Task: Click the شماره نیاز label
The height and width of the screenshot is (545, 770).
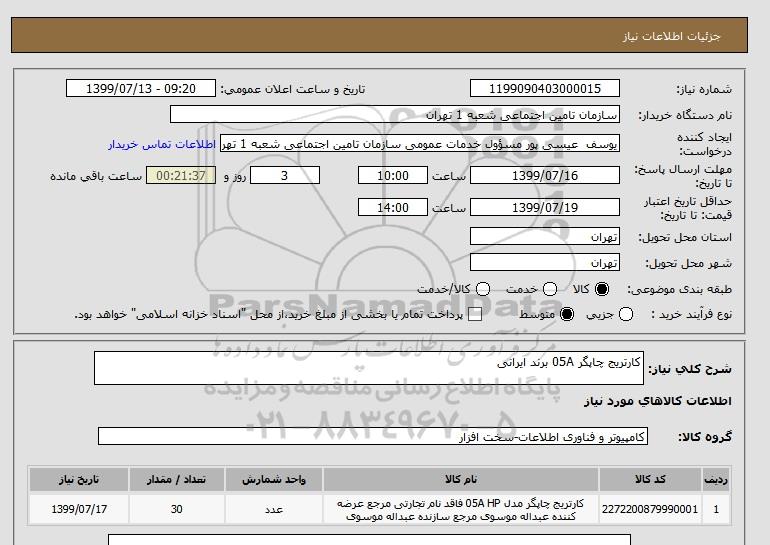Action: click(x=704, y=89)
